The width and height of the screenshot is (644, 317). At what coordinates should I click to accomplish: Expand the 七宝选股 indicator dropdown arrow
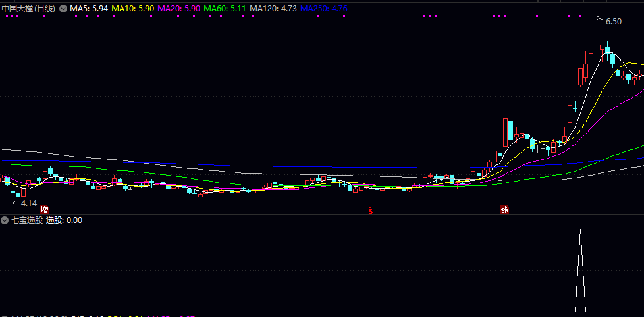click(x=5, y=220)
